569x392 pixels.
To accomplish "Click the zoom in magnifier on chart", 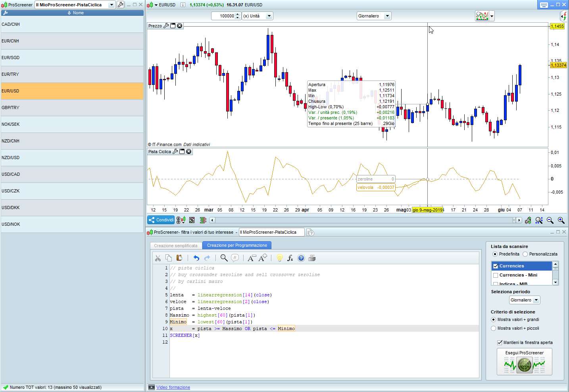I will click(561, 220).
